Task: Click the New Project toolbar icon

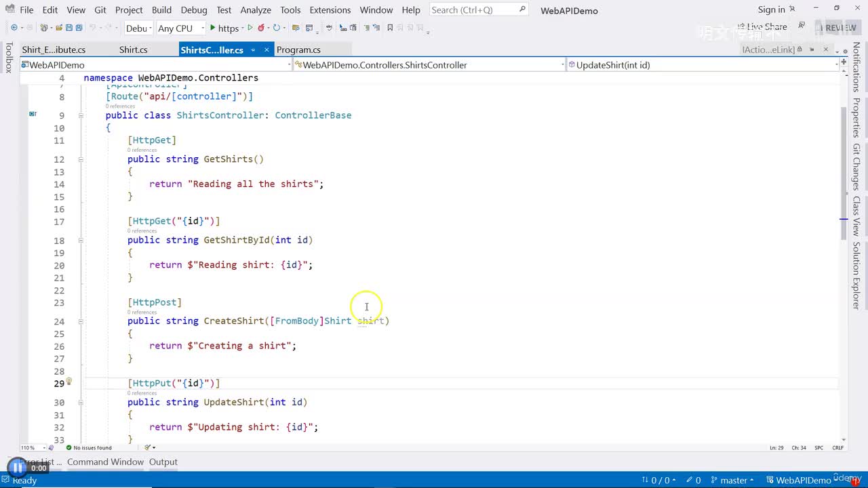Action: [44, 28]
